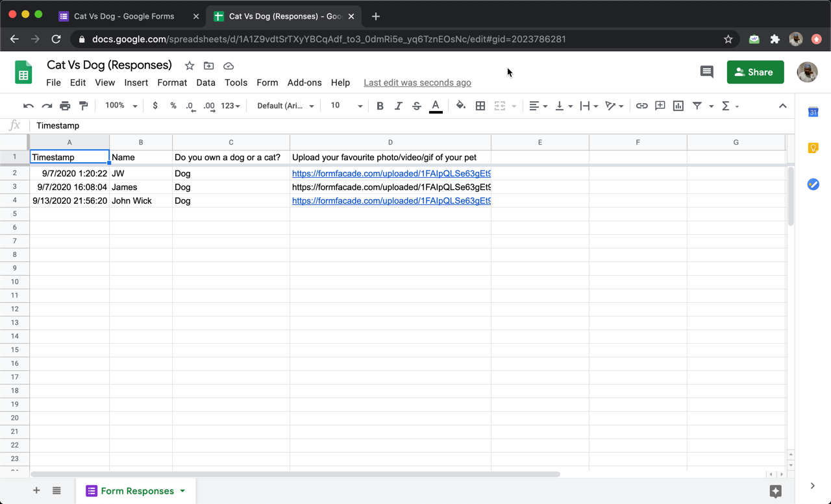Select cell B4 containing John Wick
Viewport: 831px width, 504px height.
pyautogui.click(x=140, y=201)
